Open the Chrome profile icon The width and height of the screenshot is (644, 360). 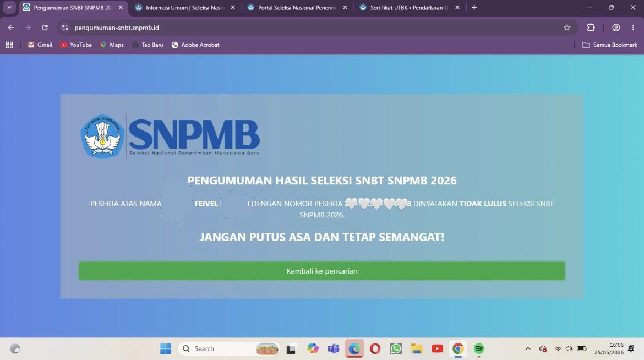616,28
